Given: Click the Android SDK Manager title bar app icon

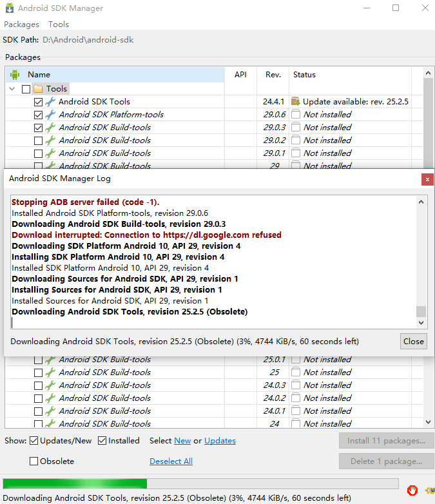Looking at the screenshot, I should click(x=10, y=8).
